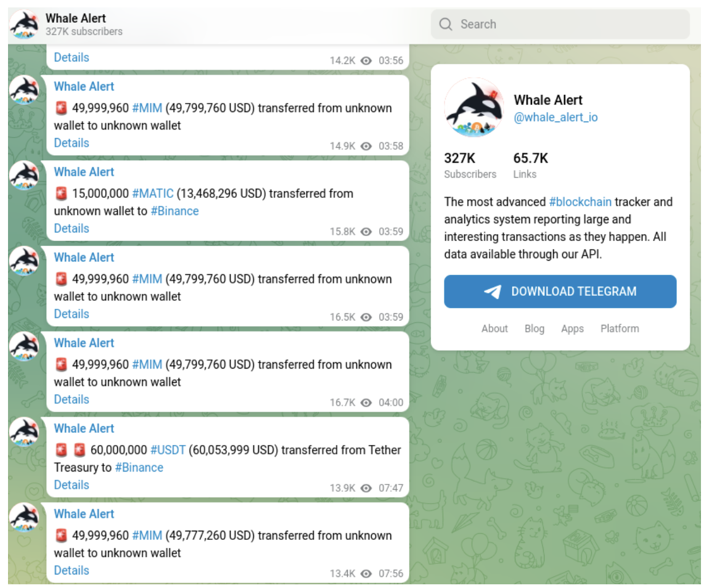Click the 03:58 message timestamp

click(391, 146)
